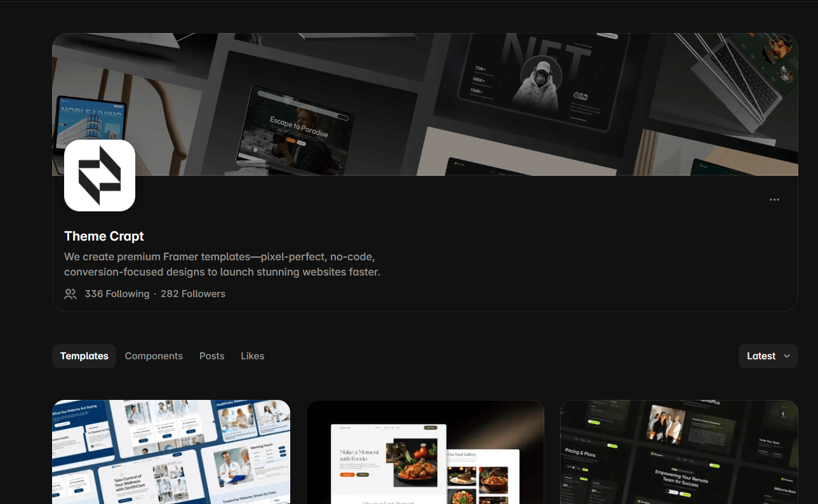Image resolution: width=818 pixels, height=504 pixels.
Task: Click the premium Framer templates description text
Action: [x=222, y=265]
